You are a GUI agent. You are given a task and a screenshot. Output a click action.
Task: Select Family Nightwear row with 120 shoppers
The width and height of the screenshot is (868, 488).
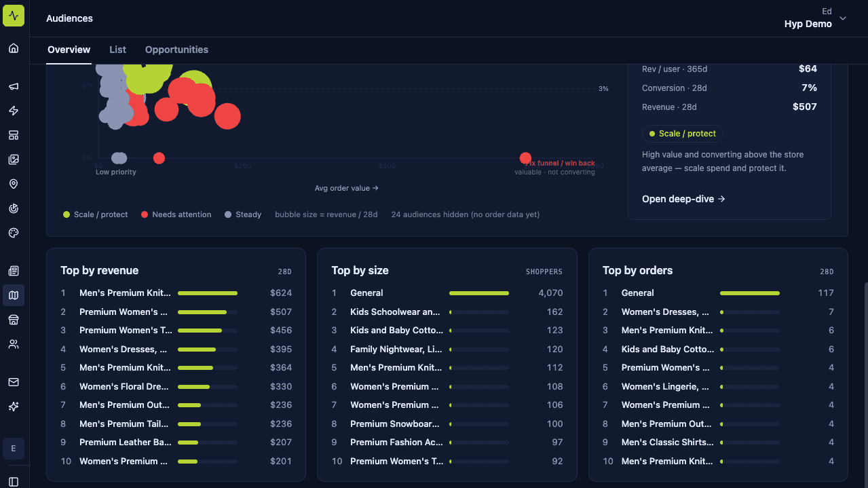[x=447, y=350]
